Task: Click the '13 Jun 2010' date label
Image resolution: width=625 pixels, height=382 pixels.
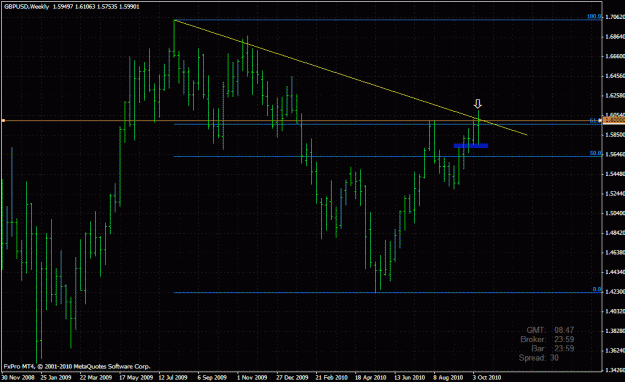Action: 409,377
